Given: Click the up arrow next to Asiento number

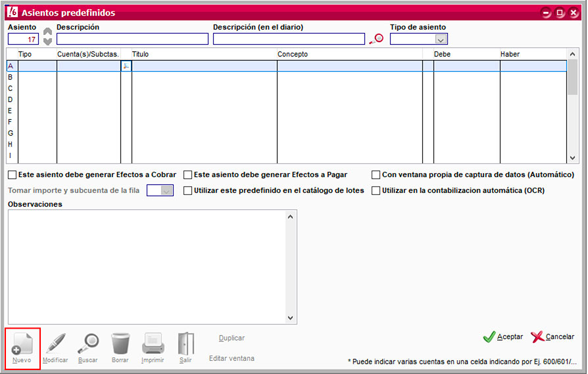Looking at the screenshot, I should click(x=47, y=31).
